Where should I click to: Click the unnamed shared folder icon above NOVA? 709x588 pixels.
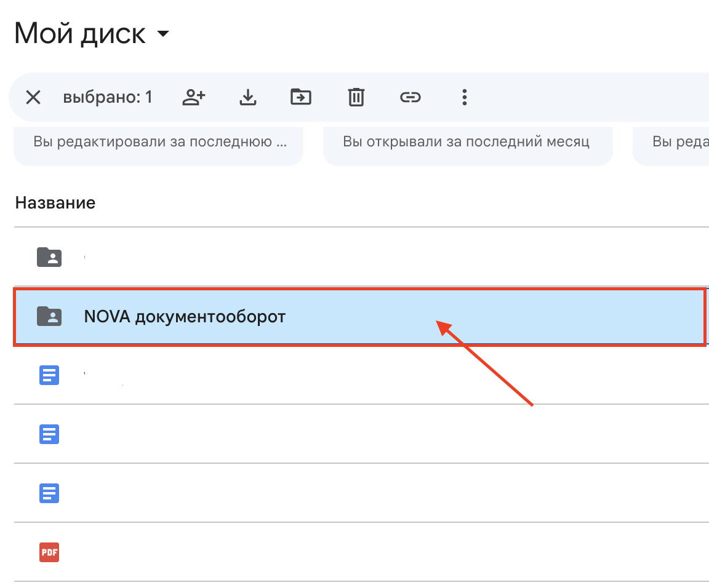point(49,257)
